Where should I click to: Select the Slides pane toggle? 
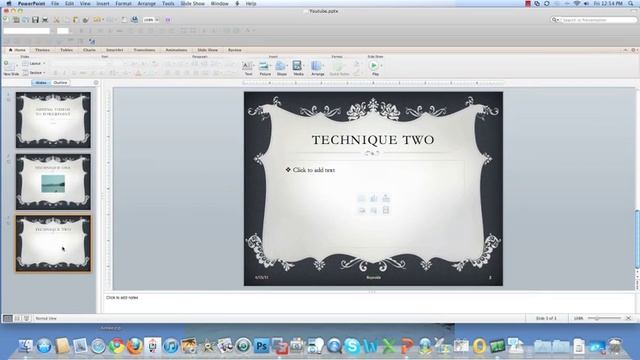(x=41, y=82)
